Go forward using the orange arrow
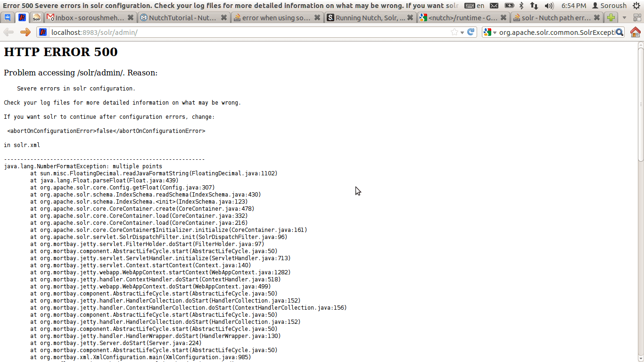644x362 pixels. pyautogui.click(x=25, y=32)
